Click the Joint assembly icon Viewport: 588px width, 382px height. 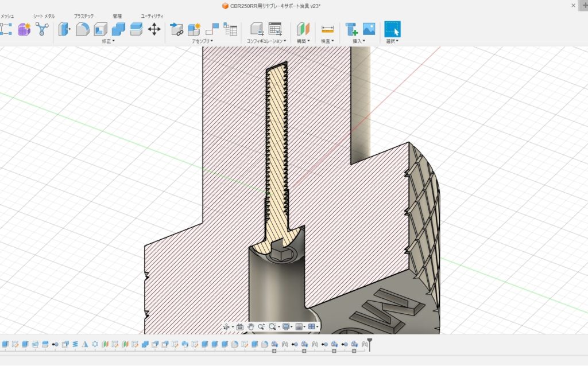pos(212,29)
